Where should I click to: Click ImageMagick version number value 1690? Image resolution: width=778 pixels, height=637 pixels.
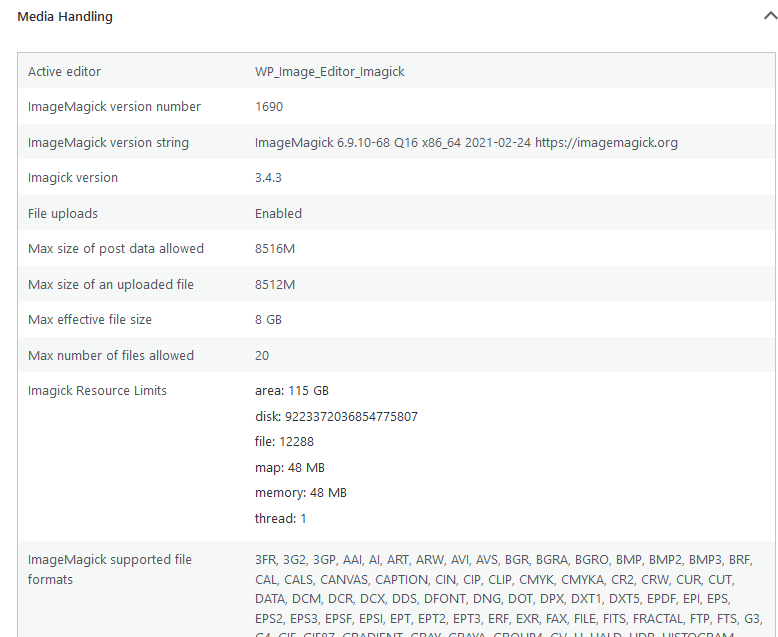point(269,107)
